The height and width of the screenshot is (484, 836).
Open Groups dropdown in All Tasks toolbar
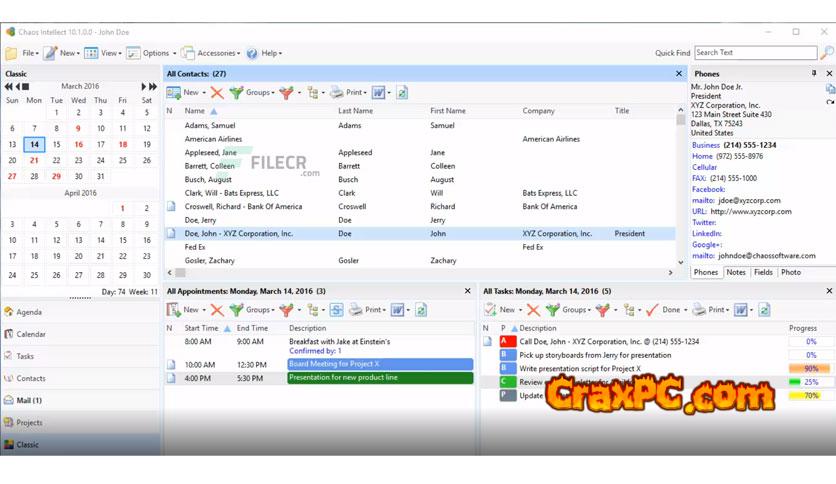(577, 310)
